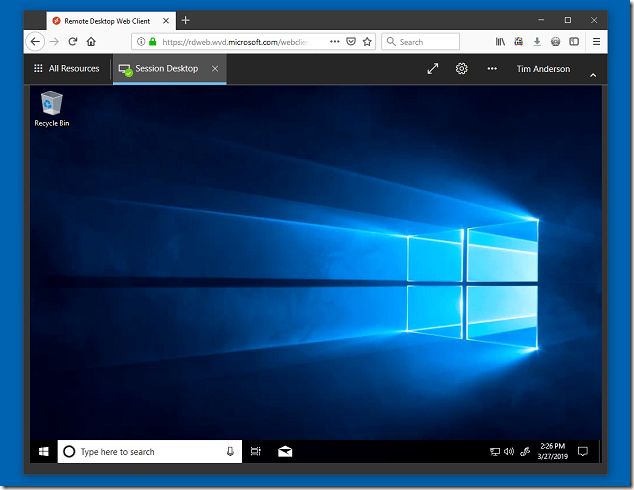Open the Mail app from the taskbar
The width and height of the screenshot is (634, 490).
285,452
